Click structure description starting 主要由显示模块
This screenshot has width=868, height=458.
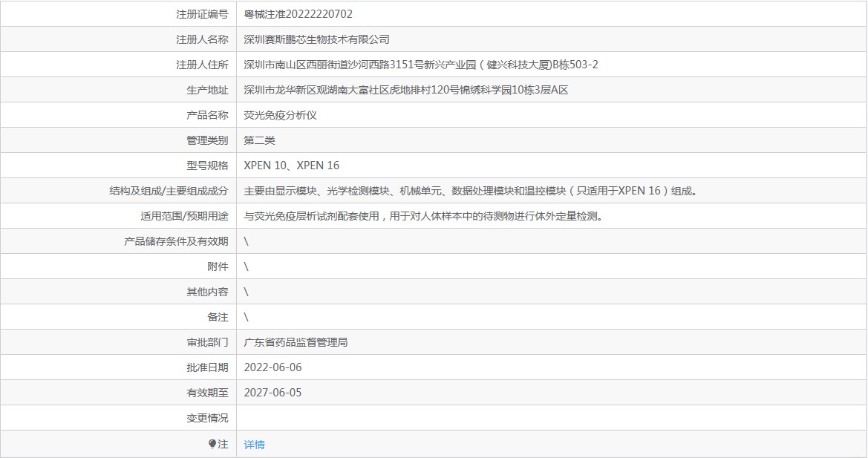click(x=472, y=191)
